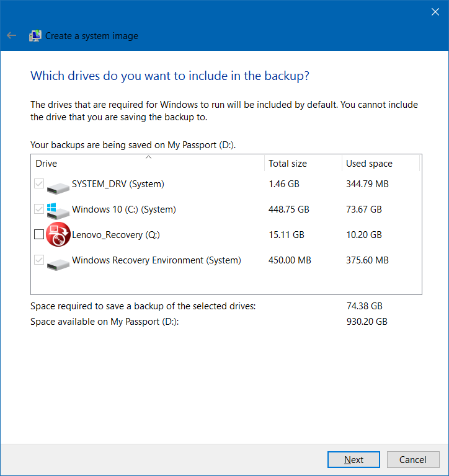Cancel the system image wizard
Screen dimensions: 449x476
(x=412, y=459)
